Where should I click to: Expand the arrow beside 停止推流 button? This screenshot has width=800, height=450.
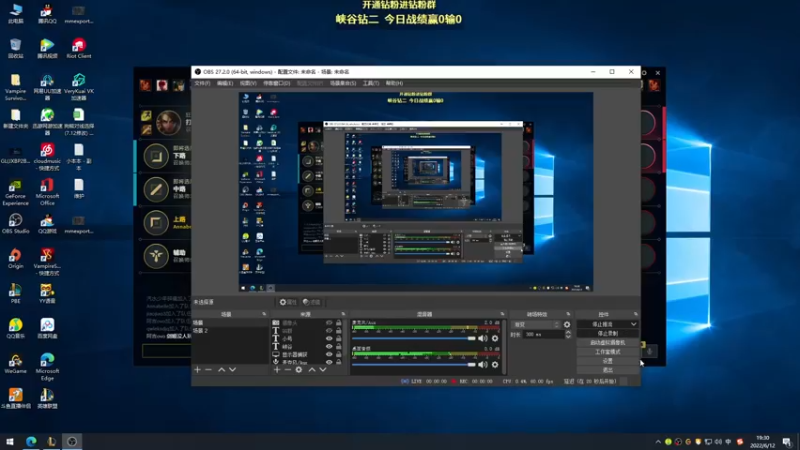point(633,324)
